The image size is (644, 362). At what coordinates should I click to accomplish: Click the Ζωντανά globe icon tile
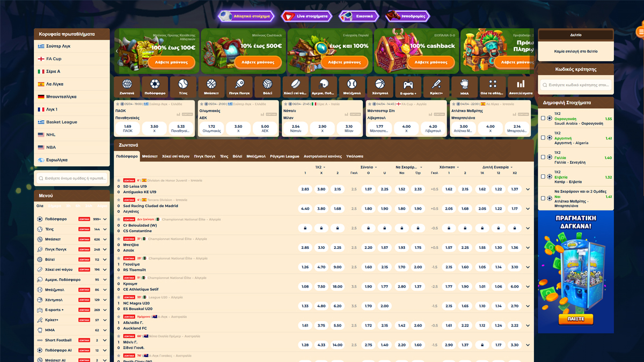(127, 86)
